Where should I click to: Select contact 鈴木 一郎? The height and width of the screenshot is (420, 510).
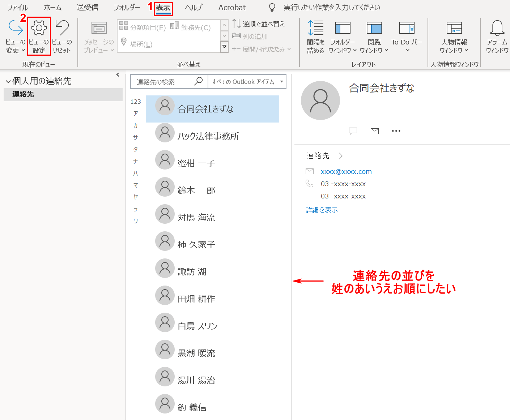pyautogui.click(x=212, y=190)
